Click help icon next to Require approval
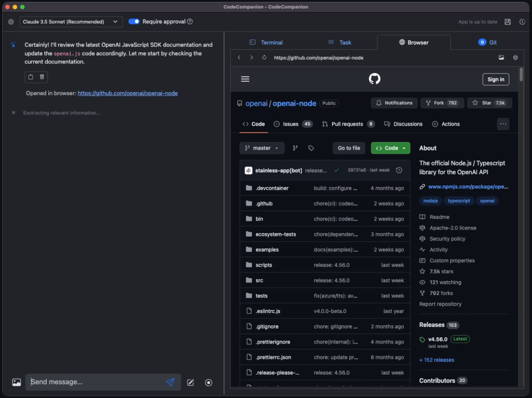Viewport: 532px width, 398px height. pyautogui.click(x=190, y=21)
